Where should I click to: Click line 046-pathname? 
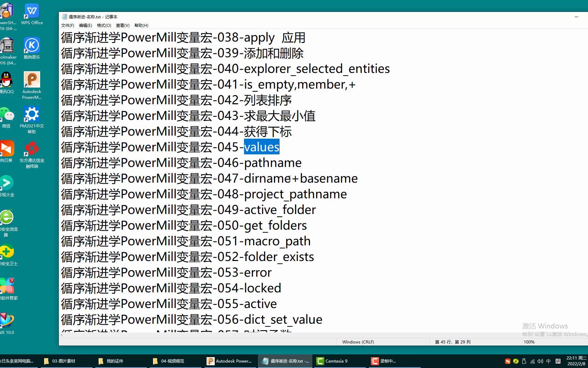pyautogui.click(x=181, y=163)
